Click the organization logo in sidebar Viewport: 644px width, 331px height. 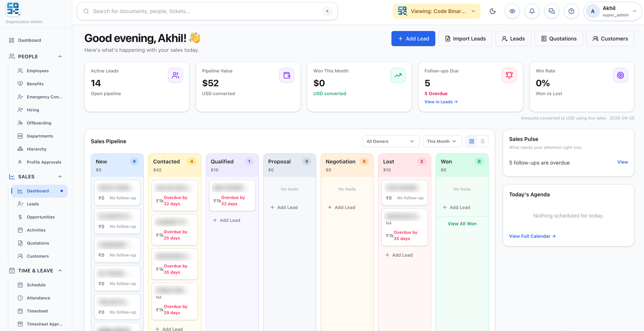(x=13, y=9)
